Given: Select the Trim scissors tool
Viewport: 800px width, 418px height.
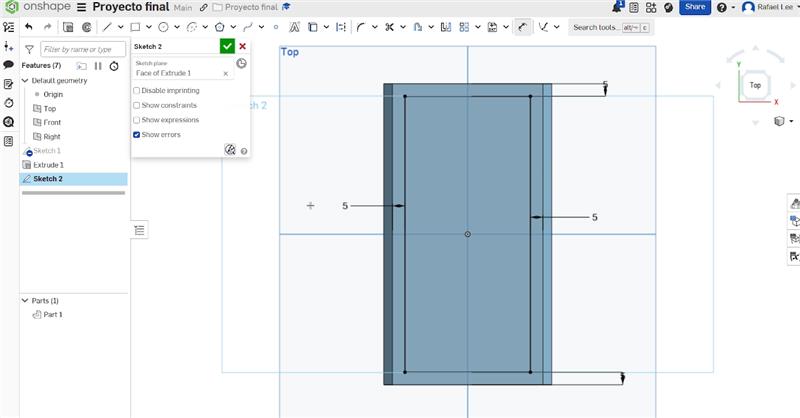Looking at the screenshot, I should 389,27.
